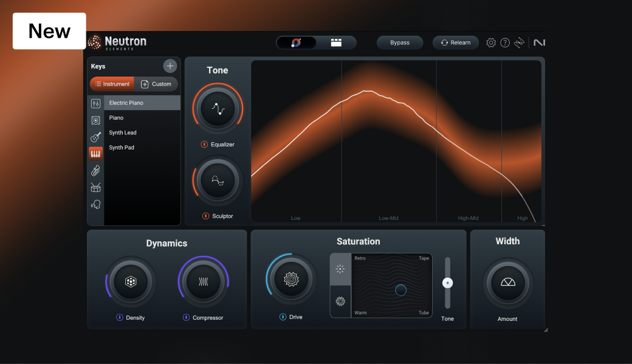
Task: Choose Synth Lead from the list
Action: point(142,132)
